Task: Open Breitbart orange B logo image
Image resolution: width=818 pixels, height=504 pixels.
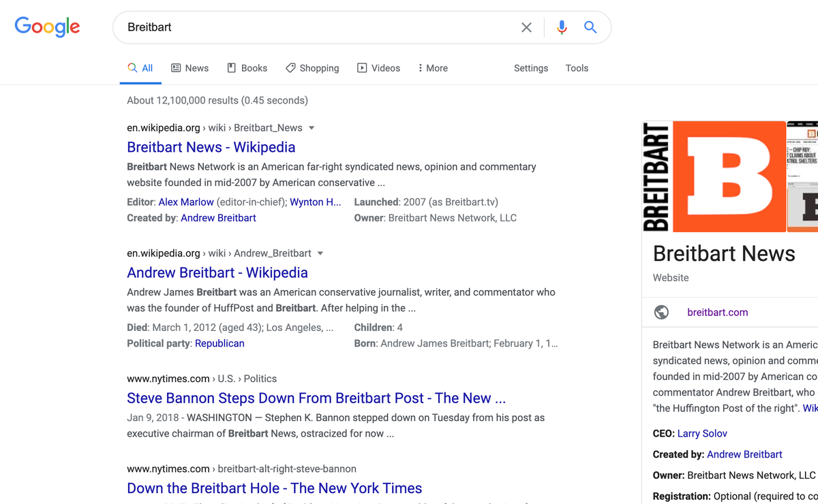Action: click(729, 176)
